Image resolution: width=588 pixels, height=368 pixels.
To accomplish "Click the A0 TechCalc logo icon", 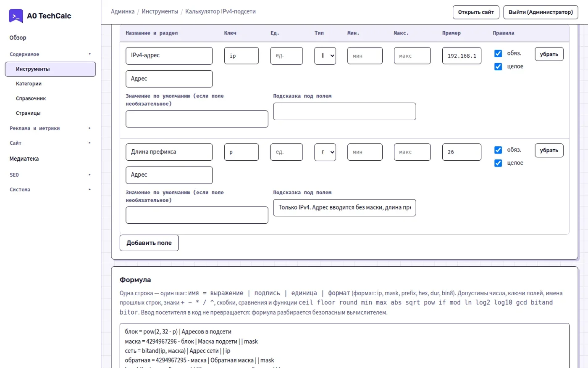I will click(16, 16).
